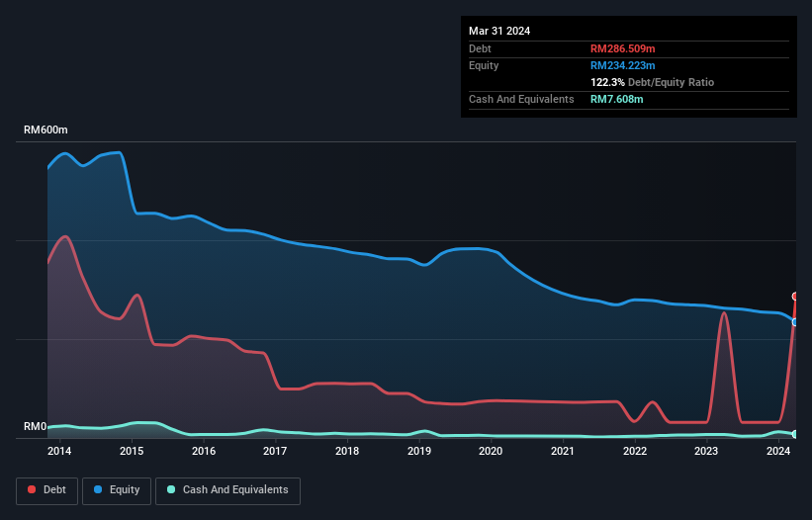812x520 pixels.
Task: Click the red Debt endpoint marker
Action: [795, 297]
